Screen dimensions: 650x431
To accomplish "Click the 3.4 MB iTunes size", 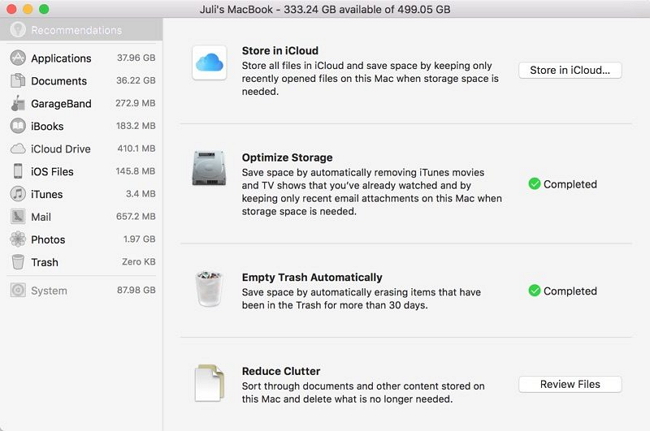I will (x=141, y=194).
